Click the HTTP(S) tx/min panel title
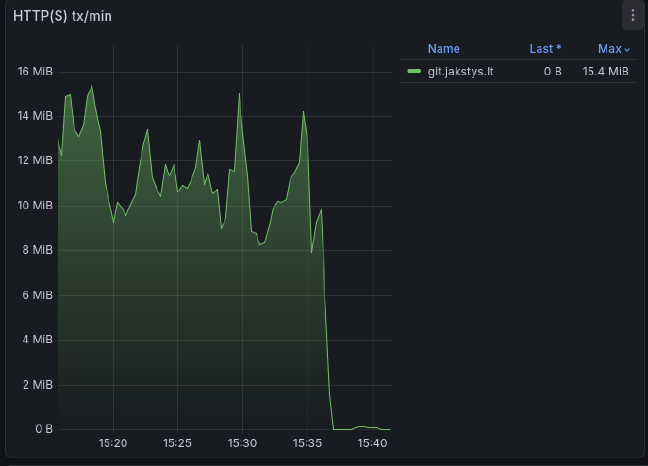 pos(62,16)
